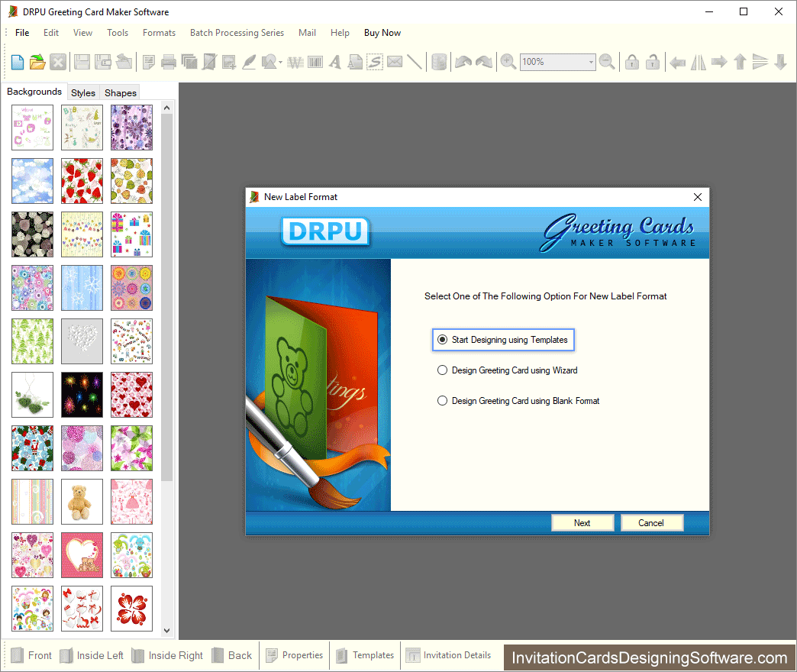The height and width of the screenshot is (672, 797).
Task: Click the Inside Right page button
Action: point(167,655)
